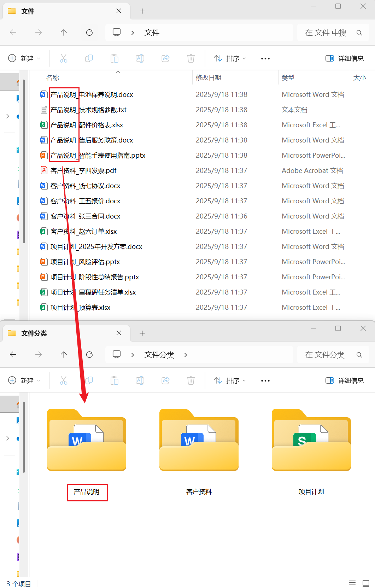The width and height of the screenshot is (375, 588).
Task: Go up one level in 文件 window
Action: pos(64,33)
